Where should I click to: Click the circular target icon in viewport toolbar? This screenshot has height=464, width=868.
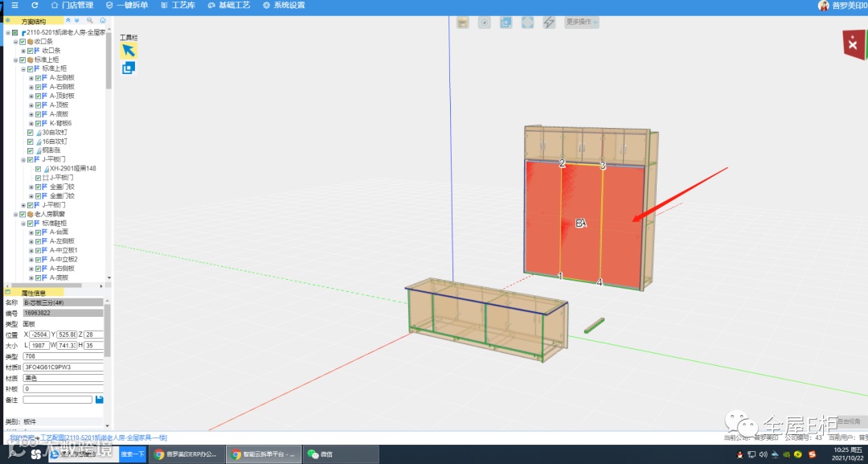pos(485,23)
